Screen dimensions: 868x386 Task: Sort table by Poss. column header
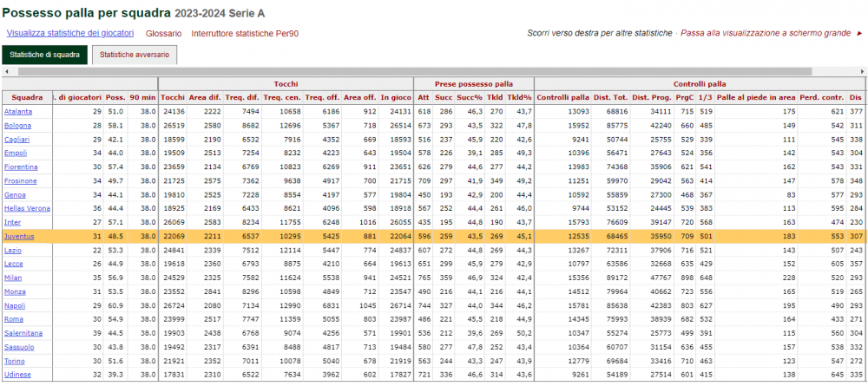tap(115, 97)
